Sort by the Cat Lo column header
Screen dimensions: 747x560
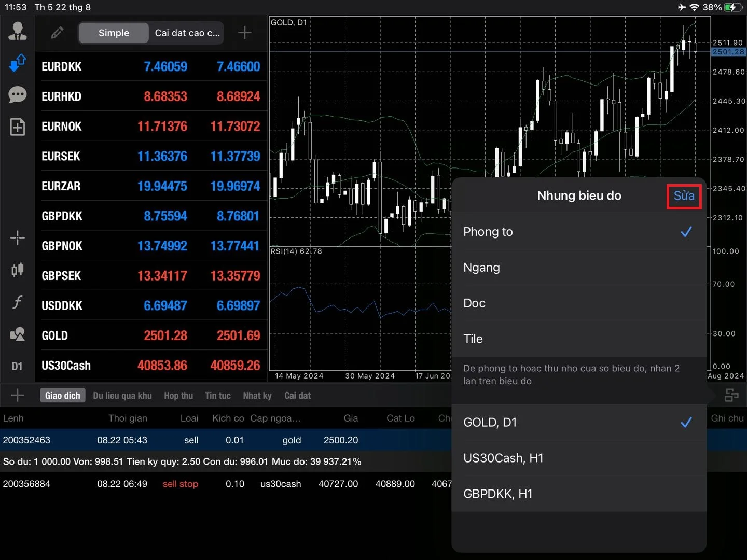[x=400, y=418]
